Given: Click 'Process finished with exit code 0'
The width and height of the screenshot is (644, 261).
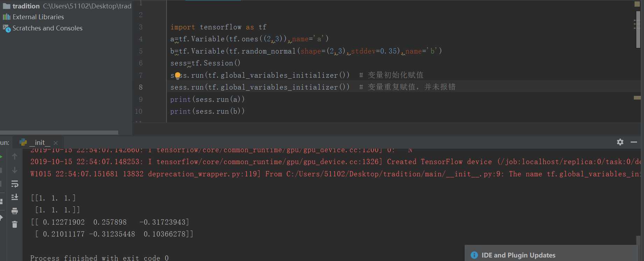Looking at the screenshot, I should pyautogui.click(x=99, y=258).
